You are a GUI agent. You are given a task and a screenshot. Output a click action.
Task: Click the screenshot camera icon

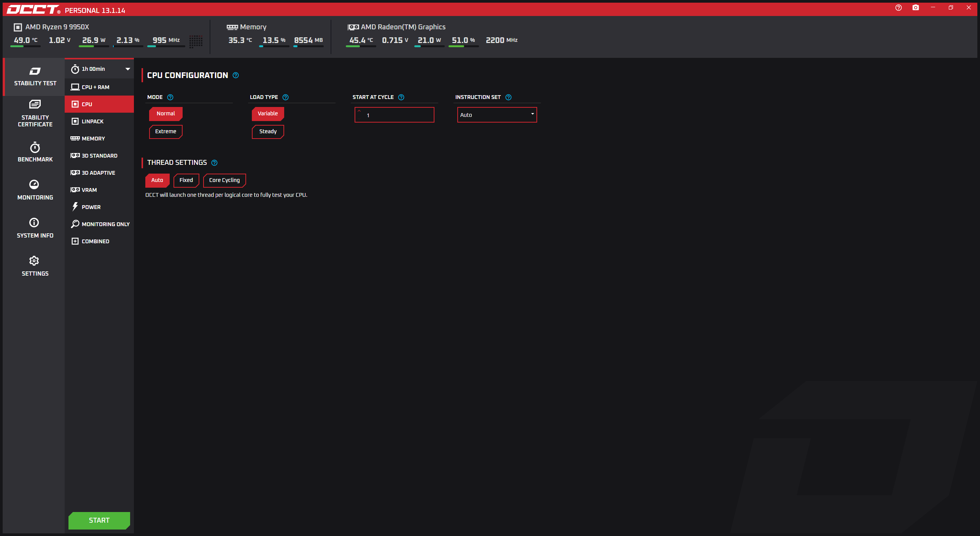916,8
